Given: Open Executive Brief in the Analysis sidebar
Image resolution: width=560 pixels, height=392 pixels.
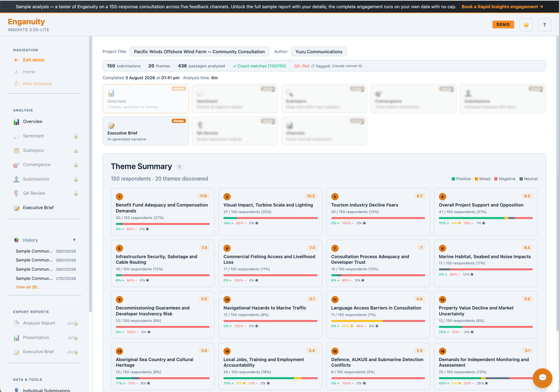Looking at the screenshot, I should pyautogui.click(x=38, y=208).
